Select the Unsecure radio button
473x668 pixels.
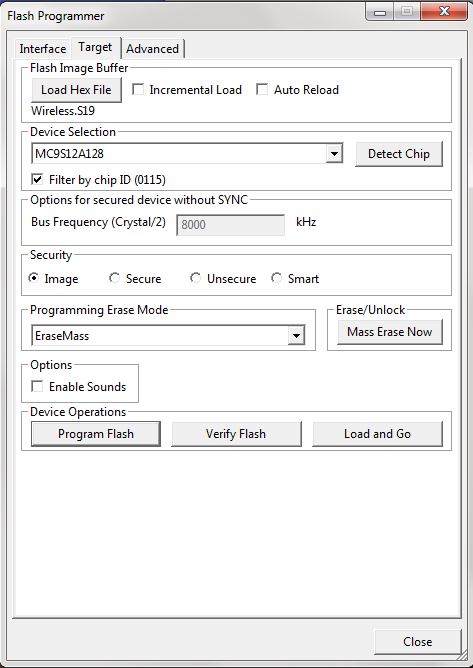point(195,278)
